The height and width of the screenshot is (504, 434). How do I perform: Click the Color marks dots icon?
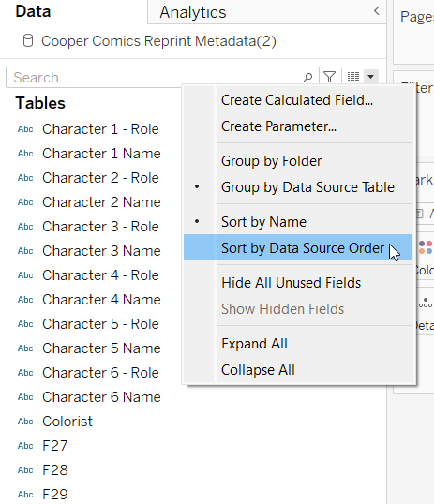426,247
